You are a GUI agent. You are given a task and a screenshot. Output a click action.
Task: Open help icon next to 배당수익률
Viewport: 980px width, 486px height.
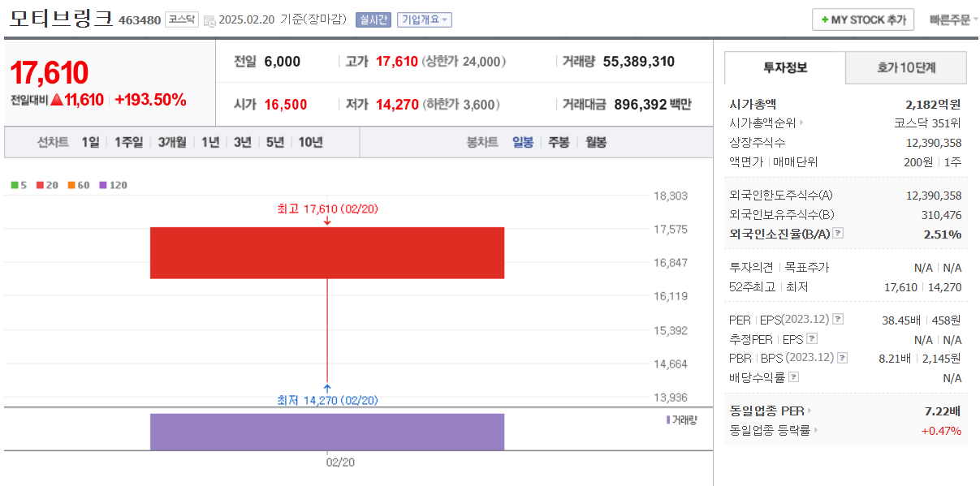(793, 377)
